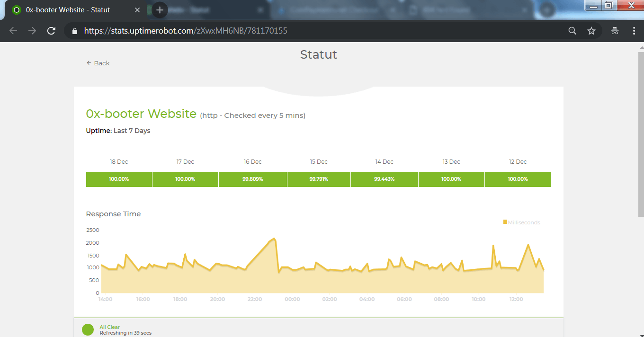This screenshot has width=644, height=337.
Task: Click the 22:00 axis label on chart
Action: coord(255,299)
